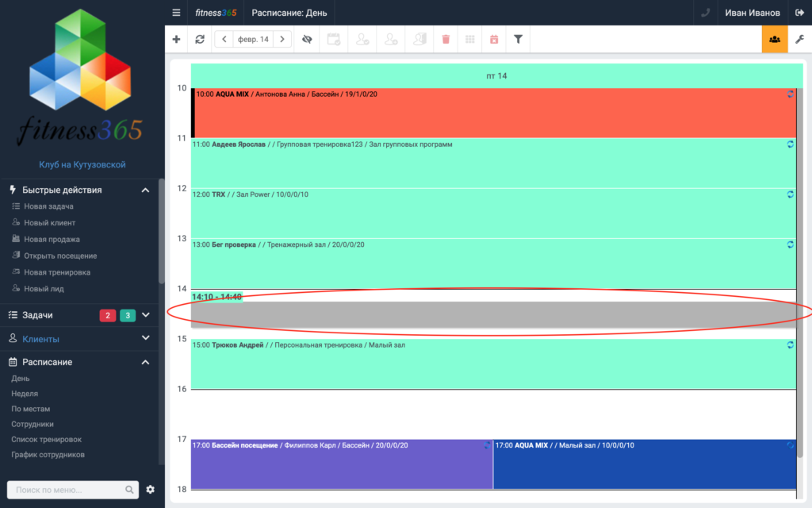Click the green badge showing 3 tasks
Viewport: 812px width, 508px height.
tap(128, 315)
